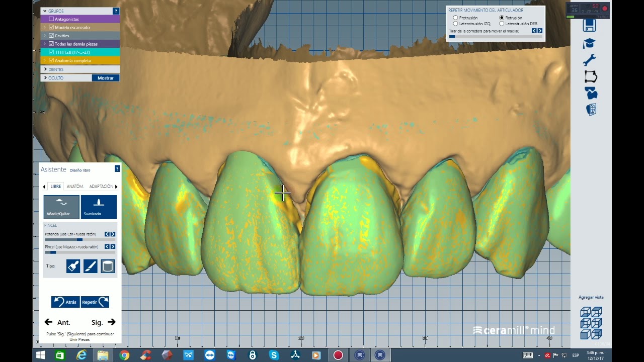Open File Explorer from the taskbar
The height and width of the screenshot is (362, 644).
tap(103, 355)
